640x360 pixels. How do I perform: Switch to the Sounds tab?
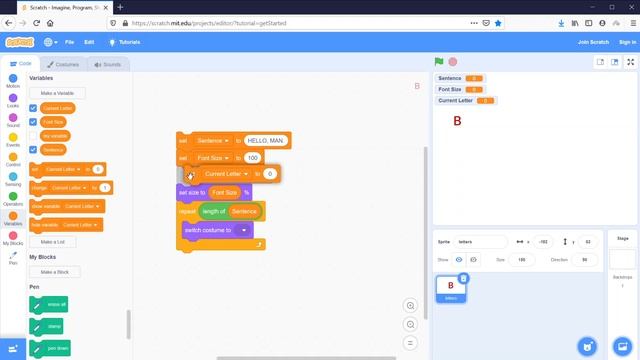(x=108, y=64)
